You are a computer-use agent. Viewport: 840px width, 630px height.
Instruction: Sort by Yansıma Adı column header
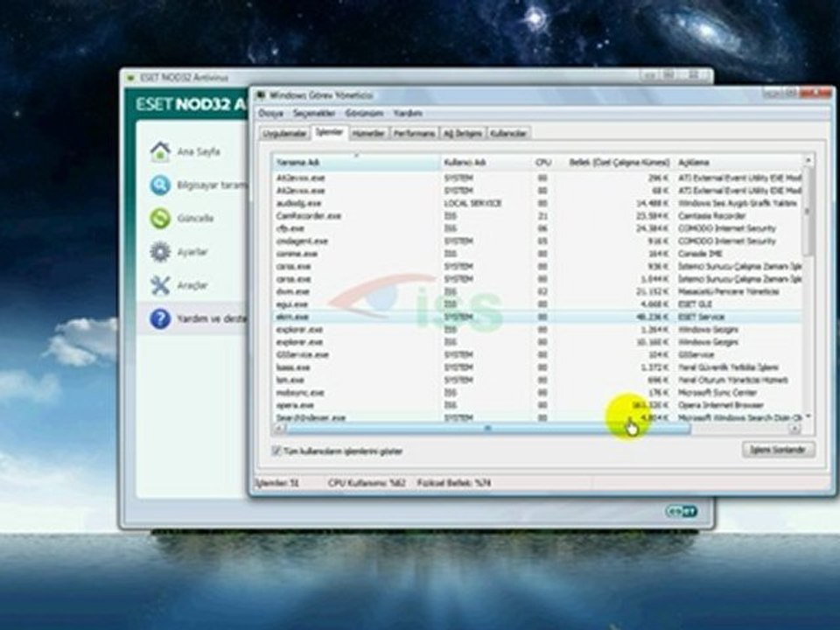point(357,163)
